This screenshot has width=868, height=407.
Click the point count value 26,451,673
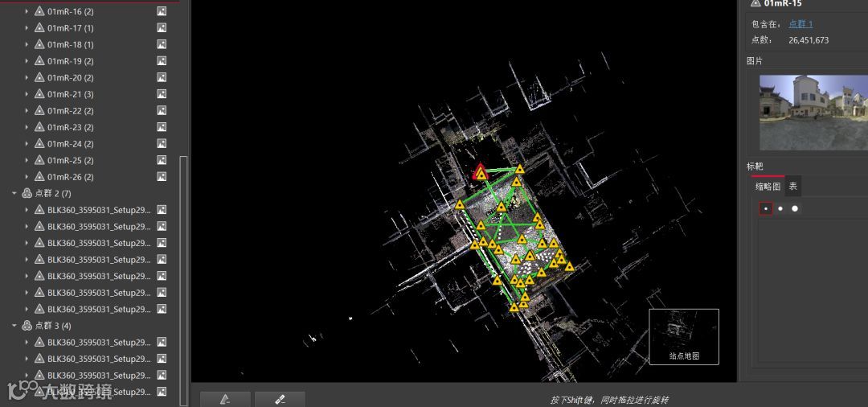coord(809,40)
